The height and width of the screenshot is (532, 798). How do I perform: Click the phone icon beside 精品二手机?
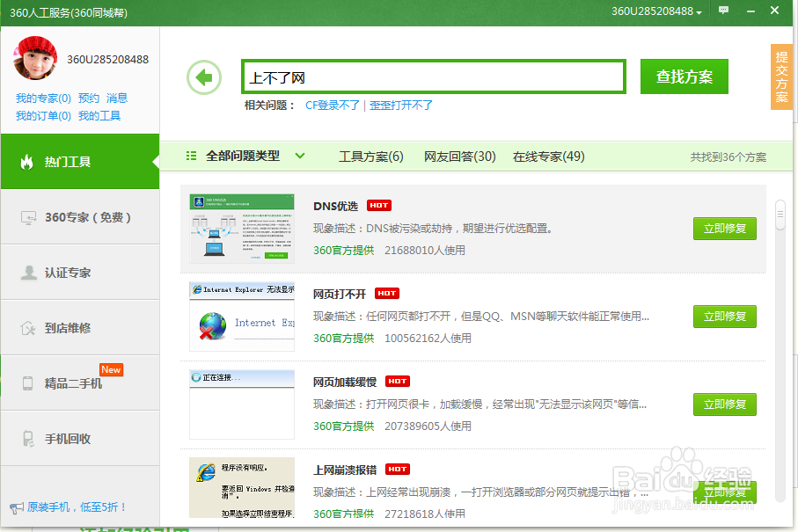pyautogui.click(x=28, y=383)
